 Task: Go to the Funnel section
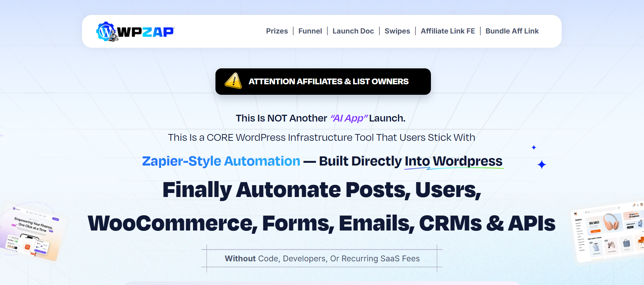(x=310, y=31)
